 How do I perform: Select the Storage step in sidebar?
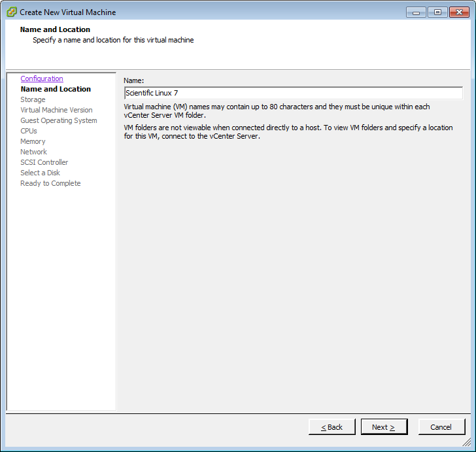[x=33, y=99]
